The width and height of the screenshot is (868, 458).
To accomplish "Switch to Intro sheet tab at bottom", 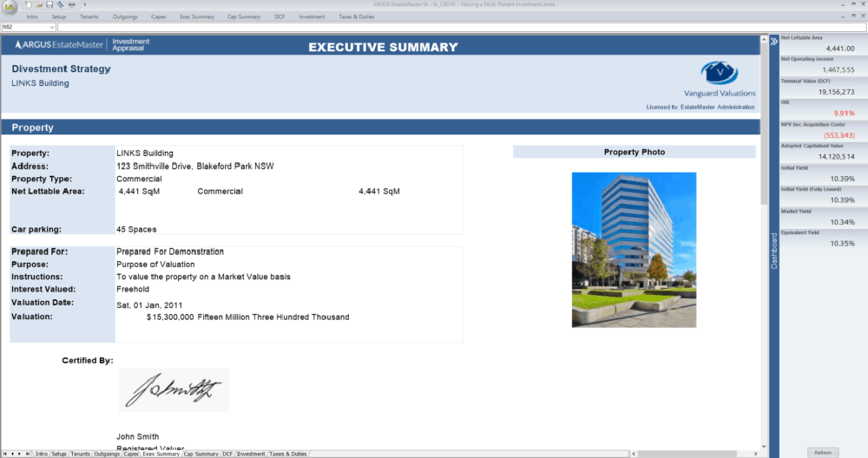I will click(42, 454).
